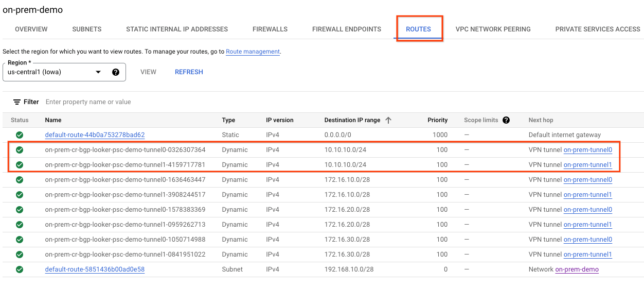
Task: Follow the on-prem-demo network next hop link
Action: (577, 269)
